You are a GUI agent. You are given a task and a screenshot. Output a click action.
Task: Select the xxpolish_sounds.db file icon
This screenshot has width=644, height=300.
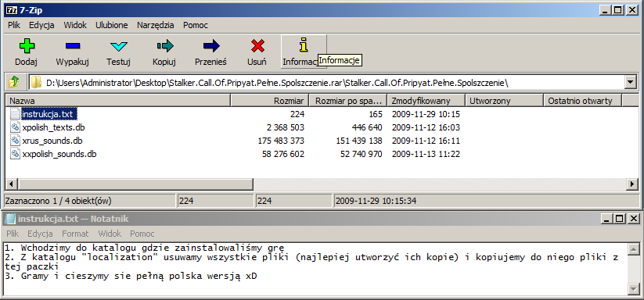tap(15, 155)
